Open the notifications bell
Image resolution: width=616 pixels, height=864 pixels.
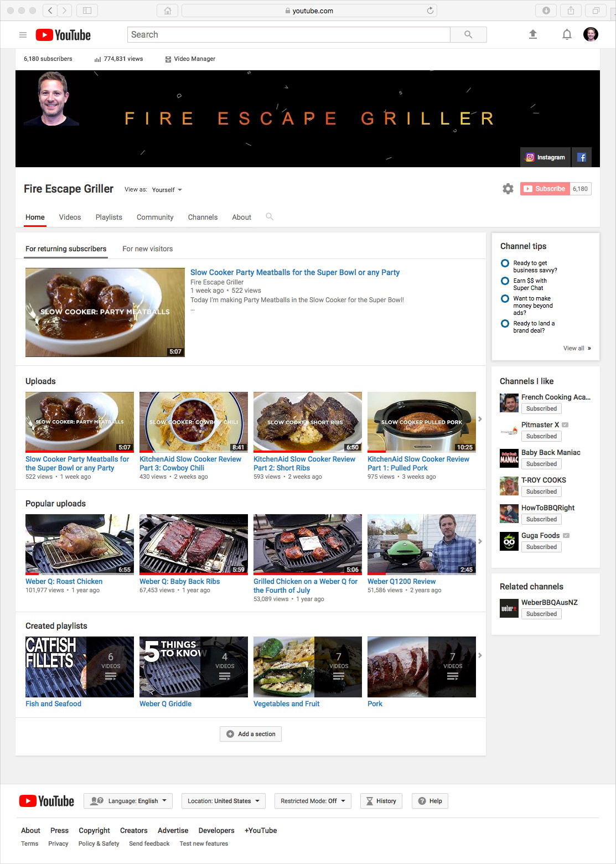click(x=567, y=34)
